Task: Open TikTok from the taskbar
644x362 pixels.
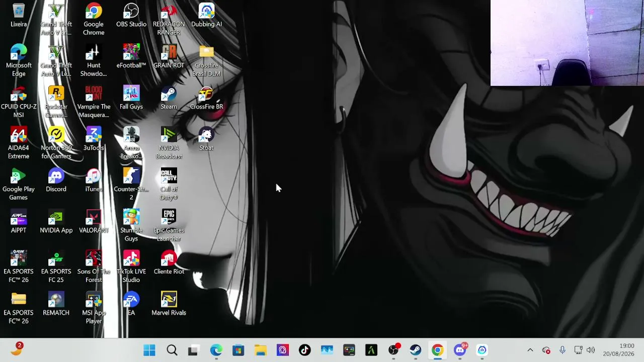Action: 304,350
